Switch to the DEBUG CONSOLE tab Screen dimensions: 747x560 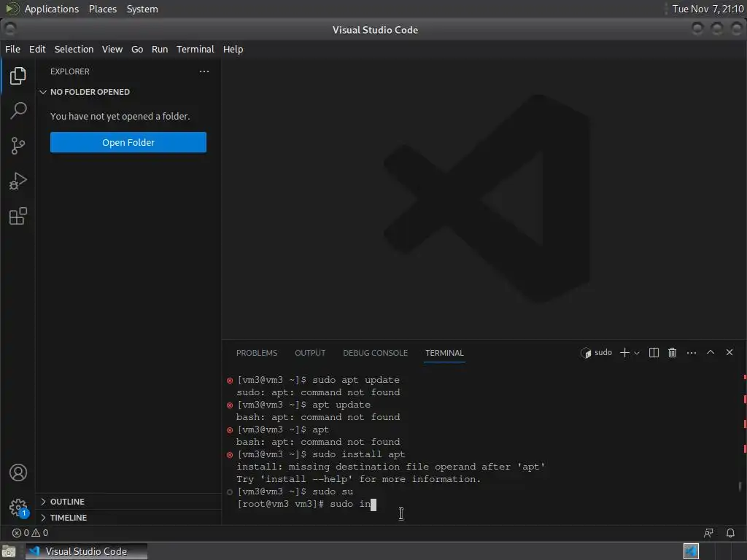(376, 353)
